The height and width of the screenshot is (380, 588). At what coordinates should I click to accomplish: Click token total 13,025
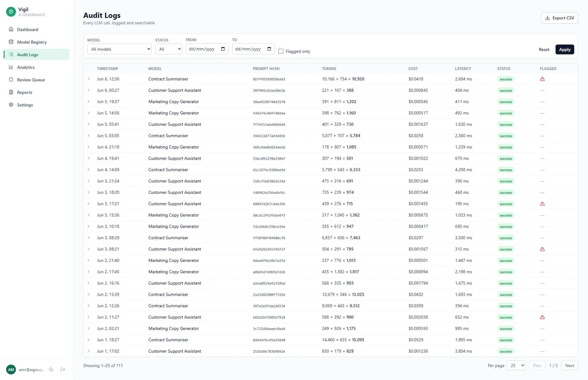(358, 294)
